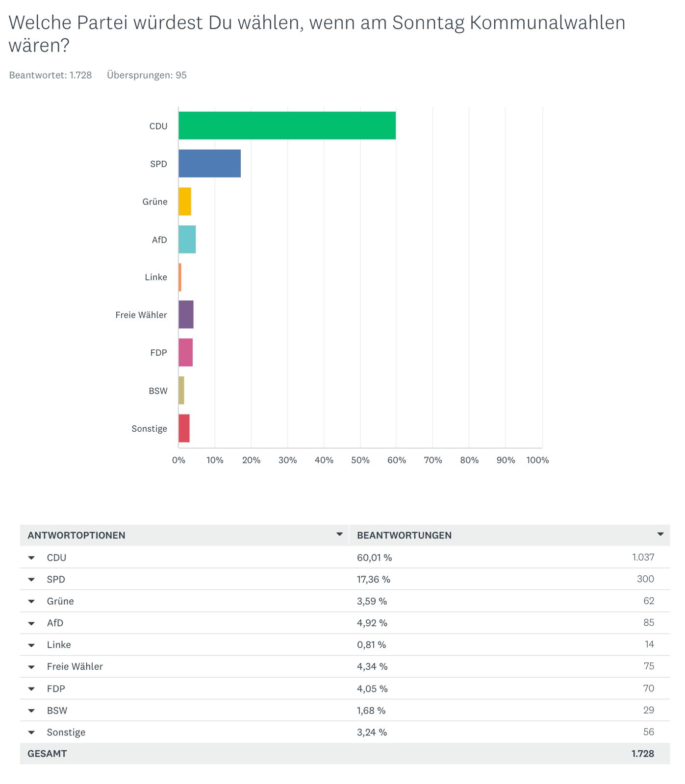This screenshot has height=784, width=685.
Task: Click the Beantwortet: 1.728 text
Action: pyautogui.click(x=51, y=75)
